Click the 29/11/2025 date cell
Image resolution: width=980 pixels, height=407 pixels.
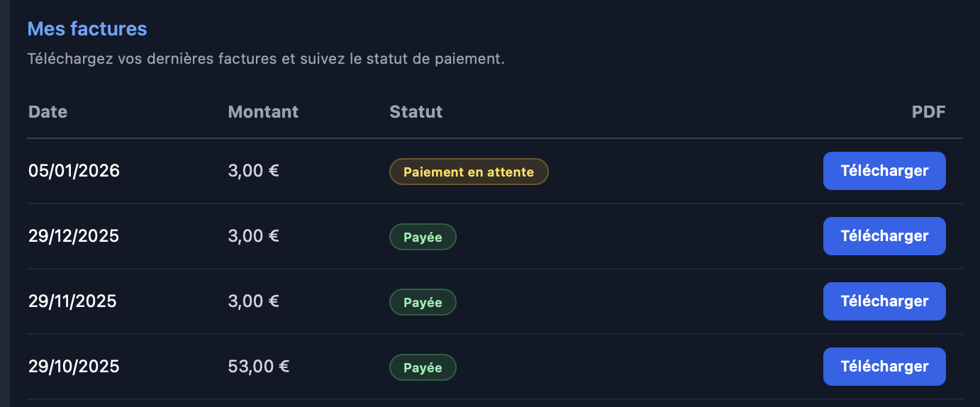pyautogui.click(x=72, y=301)
